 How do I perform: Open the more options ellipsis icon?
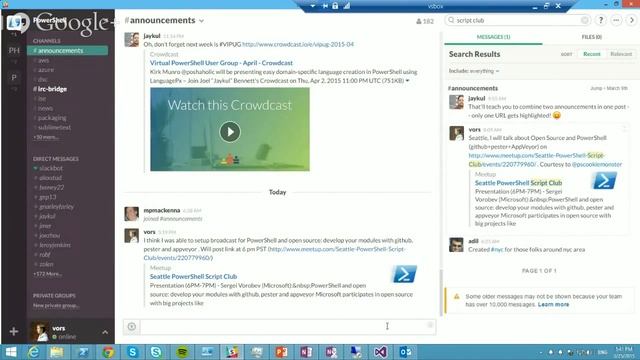point(616,20)
